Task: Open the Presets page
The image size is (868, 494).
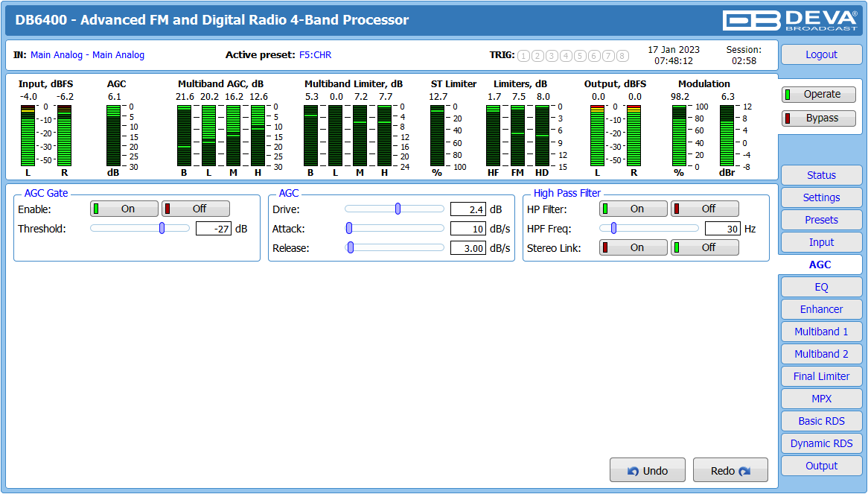Action: click(x=822, y=220)
